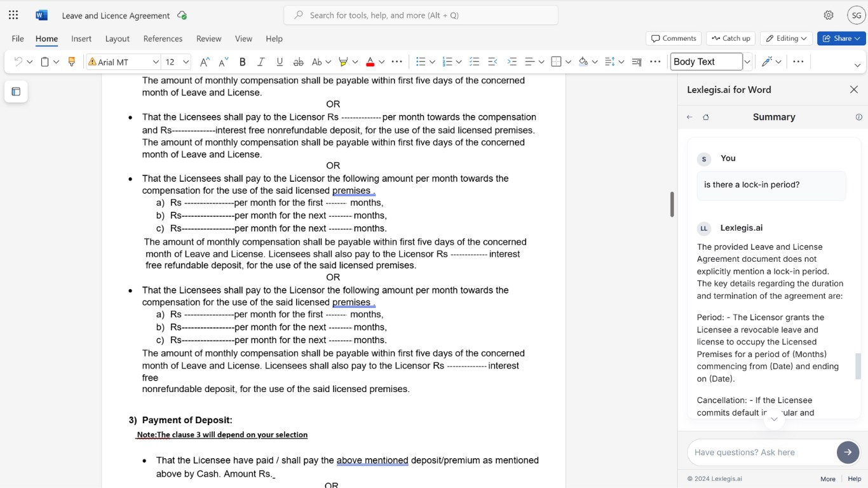The width and height of the screenshot is (868, 488).
Task: Apply the yellow text highlight color
Action: coord(343,62)
